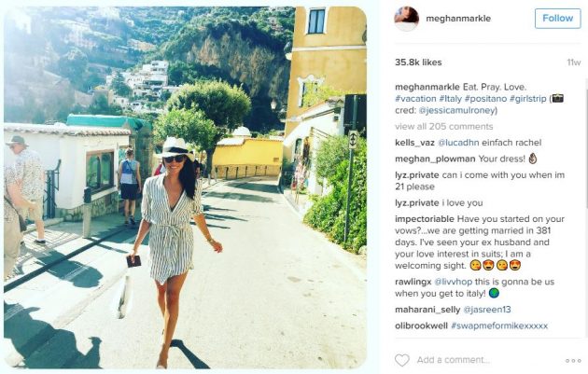
Task: Open the #Italy hashtag
Action: [x=451, y=99]
